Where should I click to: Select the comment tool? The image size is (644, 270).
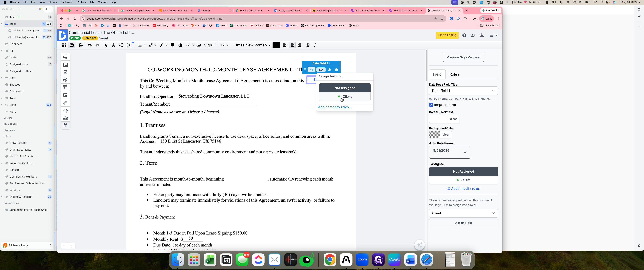tap(172, 45)
